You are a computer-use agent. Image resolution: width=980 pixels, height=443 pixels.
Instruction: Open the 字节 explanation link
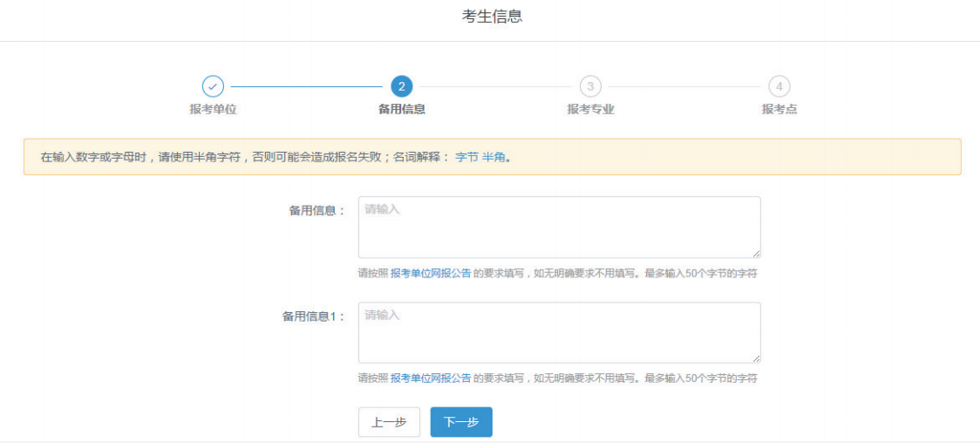click(466, 157)
